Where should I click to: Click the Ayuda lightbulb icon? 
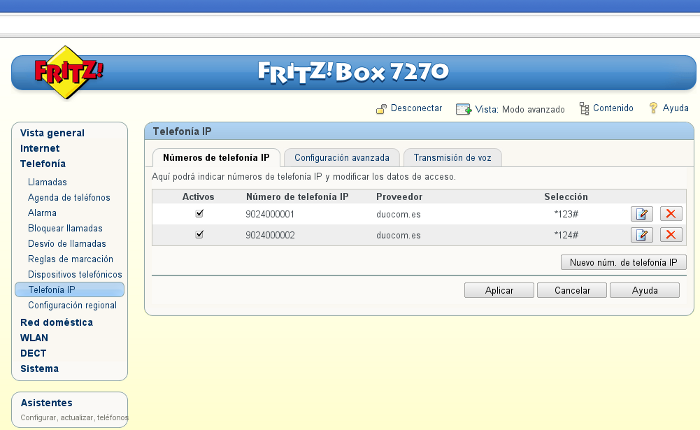click(x=653, y=108)
